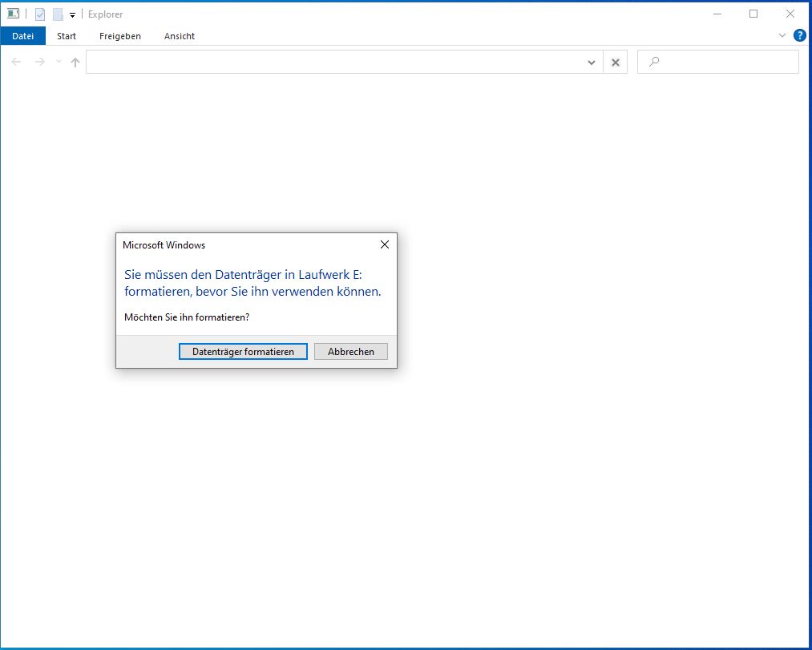The width and height of the screenshot is (812, 650).
Task: Expand the ribbon with the chevron
Action: [x=782, y=35]
